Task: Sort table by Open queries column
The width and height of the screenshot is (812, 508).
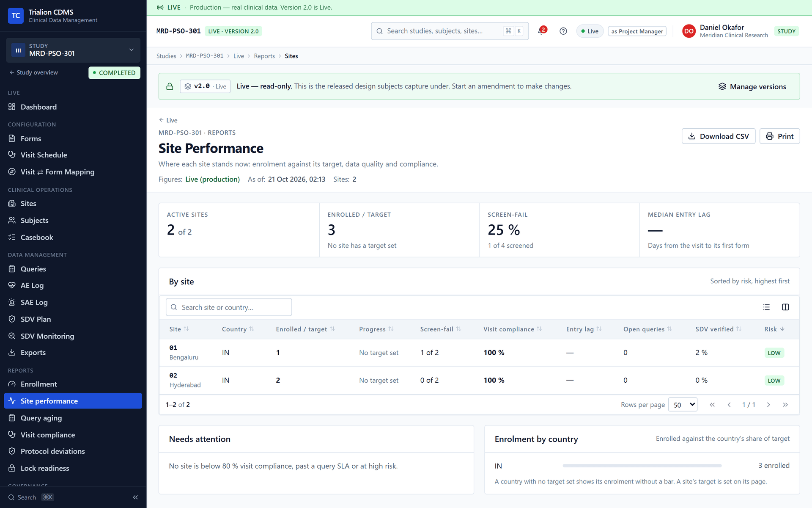Action: click(x=647, y=329)
